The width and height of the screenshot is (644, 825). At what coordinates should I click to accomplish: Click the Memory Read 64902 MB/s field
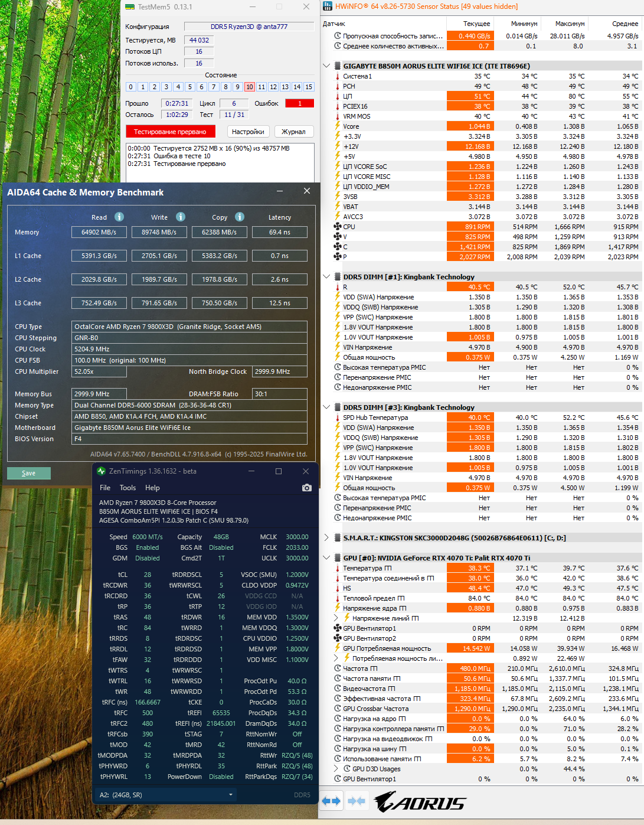point(99,232)
